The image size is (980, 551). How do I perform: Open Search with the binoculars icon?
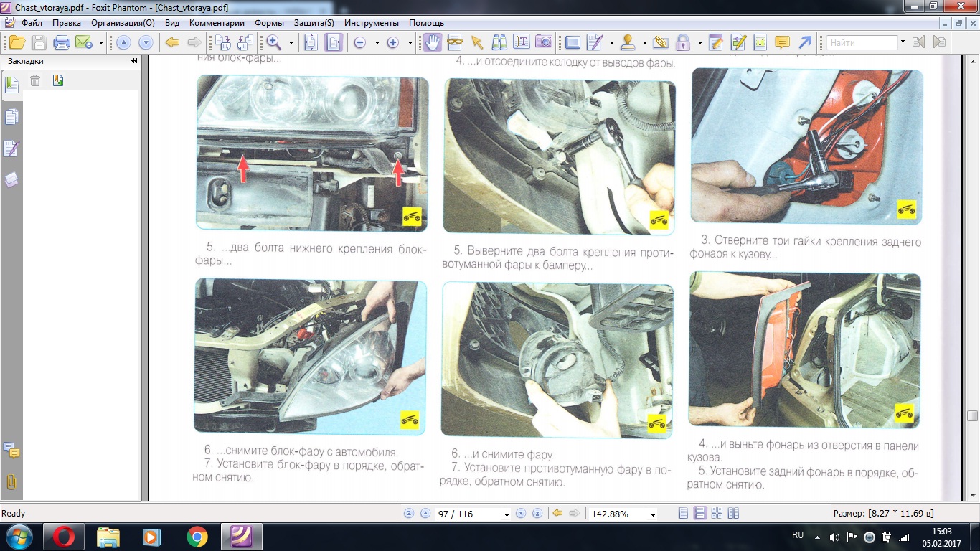[499, 42]
